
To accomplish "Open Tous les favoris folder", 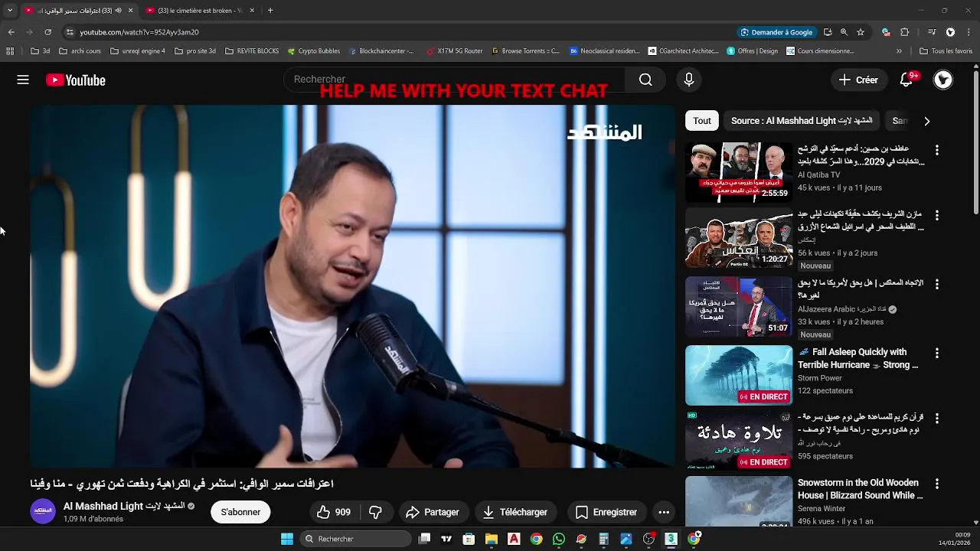I will click(x=946, y=51).
